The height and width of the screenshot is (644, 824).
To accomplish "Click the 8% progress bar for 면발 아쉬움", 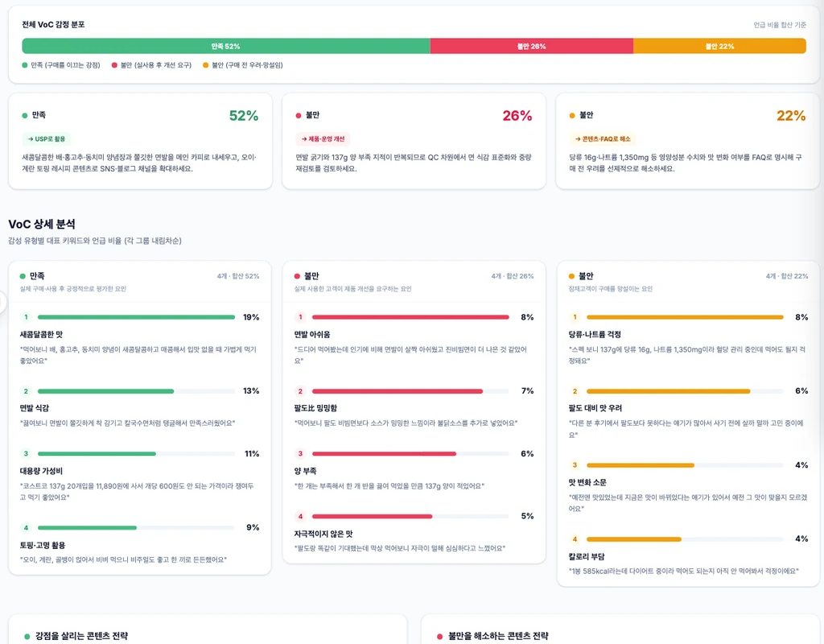I will click(410, 317).
